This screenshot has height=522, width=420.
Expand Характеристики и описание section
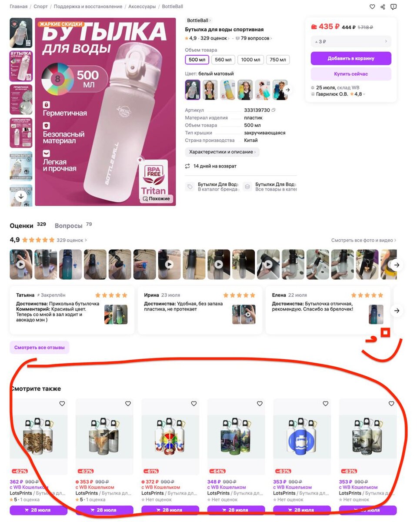pos(222,152)
